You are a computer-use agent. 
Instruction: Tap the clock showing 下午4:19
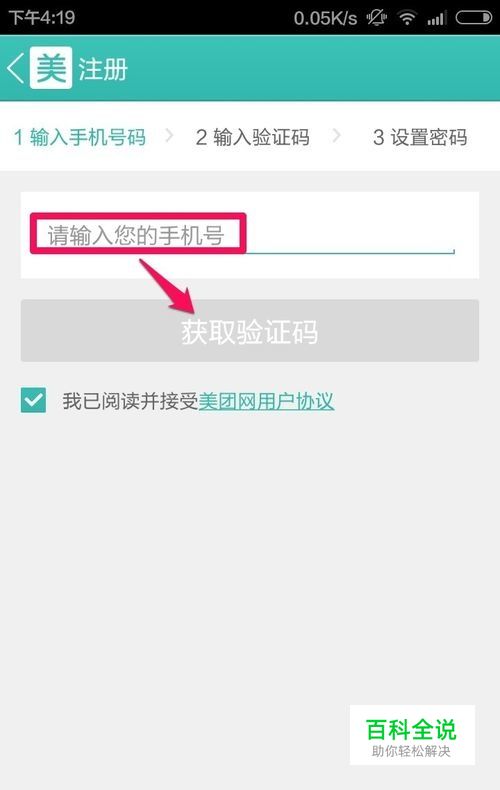point(42,18)
